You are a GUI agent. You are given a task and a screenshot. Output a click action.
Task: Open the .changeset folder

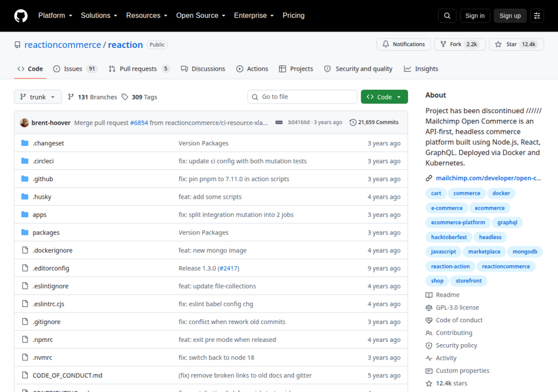point(48,143)
